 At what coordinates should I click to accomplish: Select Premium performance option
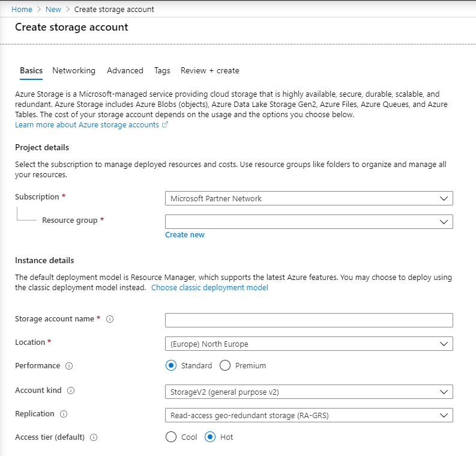225,365
